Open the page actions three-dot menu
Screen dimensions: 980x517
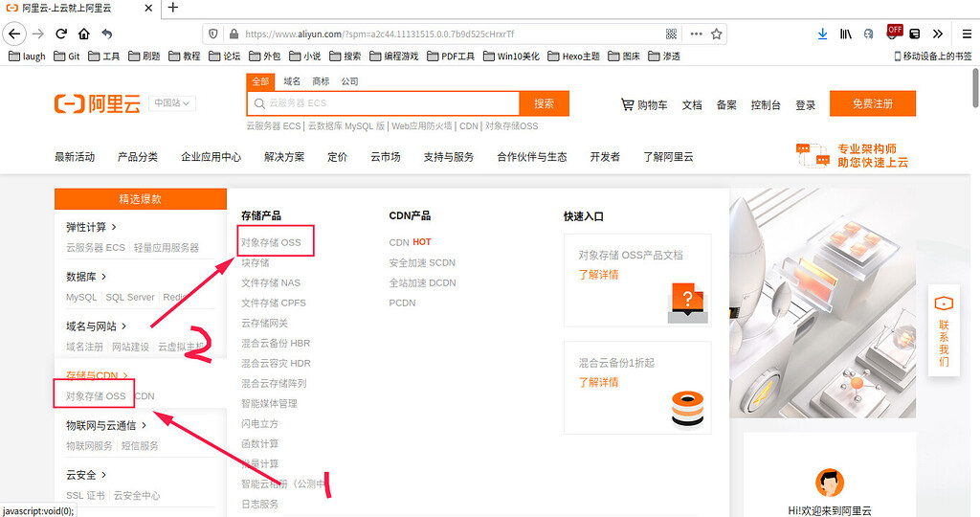click(x=695, y=34)
